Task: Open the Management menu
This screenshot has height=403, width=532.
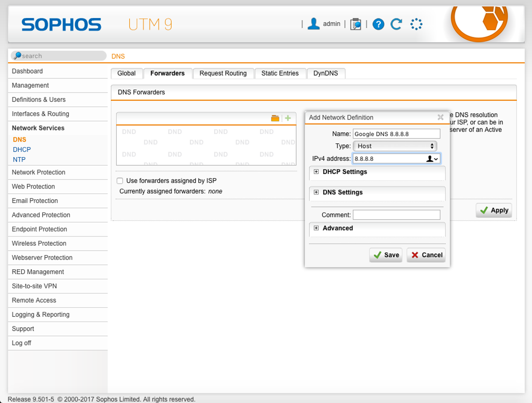Action: (x=58, y=85)
